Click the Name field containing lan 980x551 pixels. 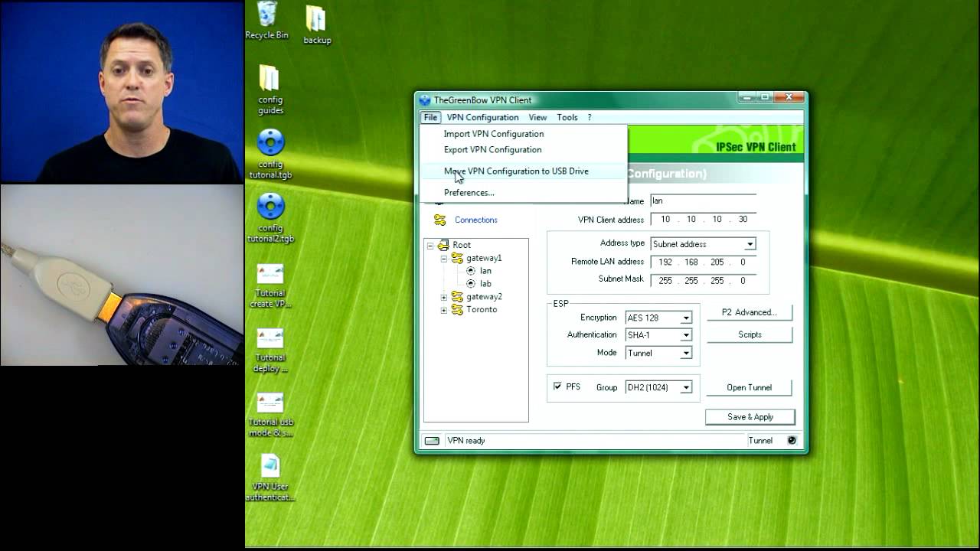point(703,201)
